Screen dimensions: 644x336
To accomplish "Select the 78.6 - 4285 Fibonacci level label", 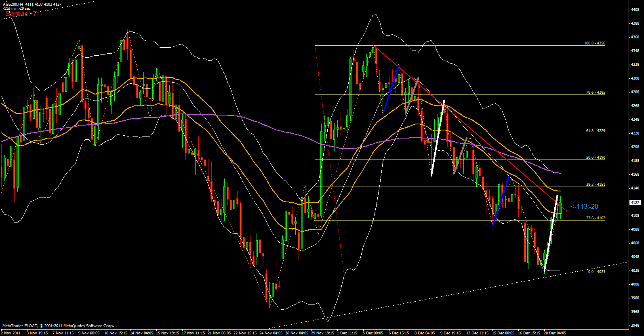I will click(595, 92).
